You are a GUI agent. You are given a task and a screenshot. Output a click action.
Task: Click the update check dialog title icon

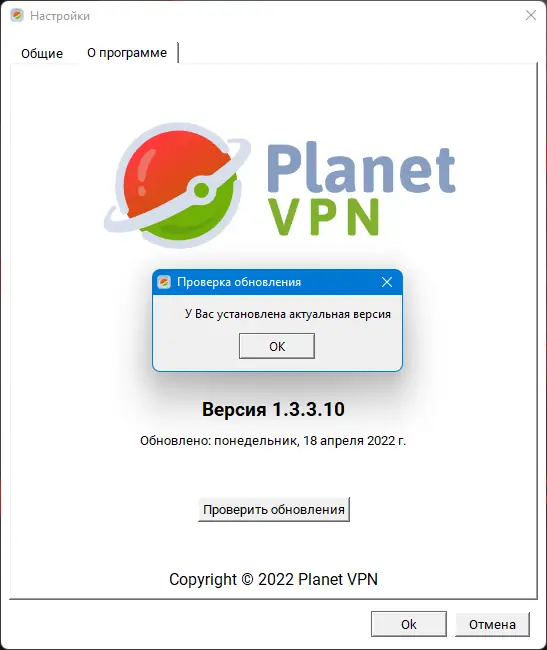point(164,282)
